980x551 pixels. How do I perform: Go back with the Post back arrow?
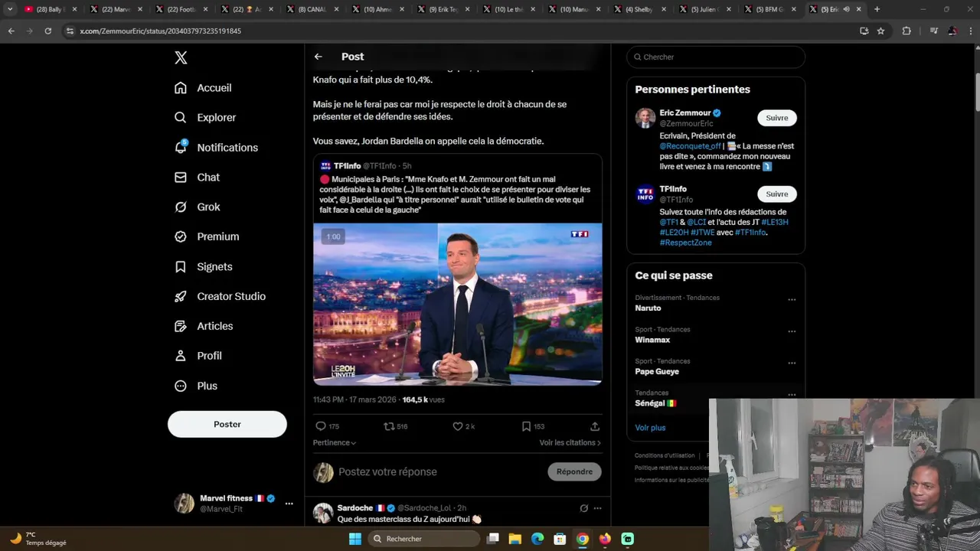(318, 57)
